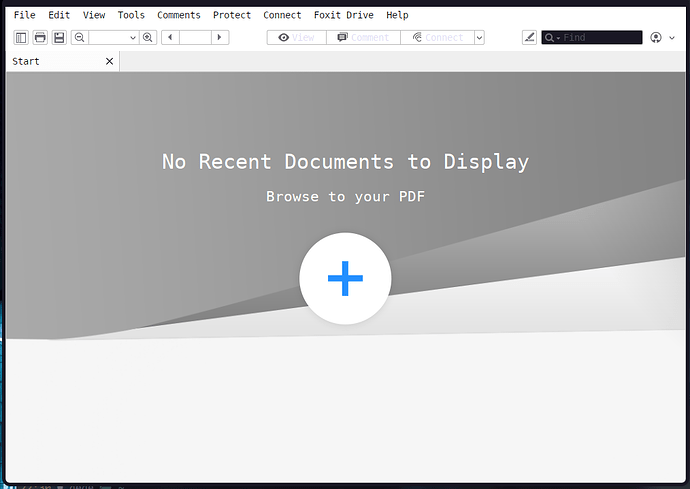Image resolution: width=690 pixels, height=489 pixels.
Task: Click the blue plus to browse PDF
Action: [x=345, y=278]
